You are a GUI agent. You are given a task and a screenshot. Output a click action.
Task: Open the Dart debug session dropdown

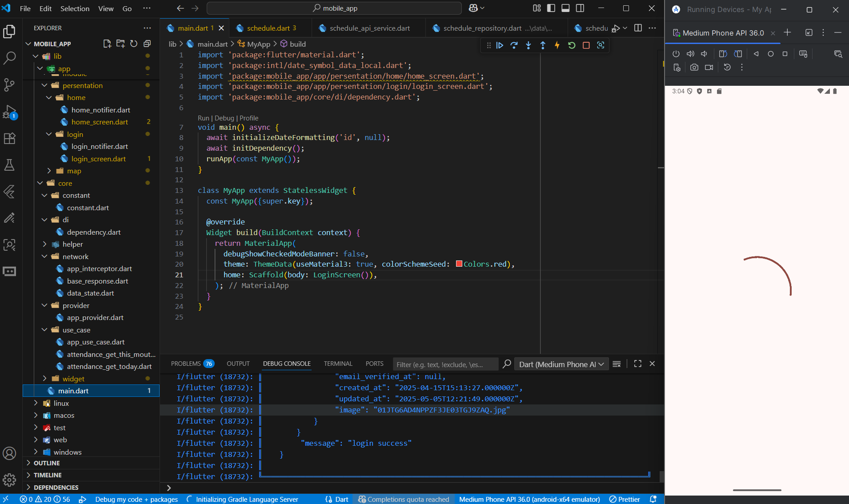[x=561, y=364]
